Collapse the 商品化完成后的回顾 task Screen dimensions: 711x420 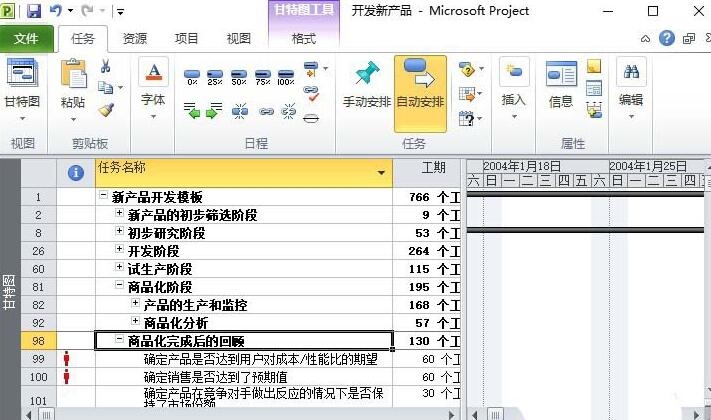(x=119, y=339)
